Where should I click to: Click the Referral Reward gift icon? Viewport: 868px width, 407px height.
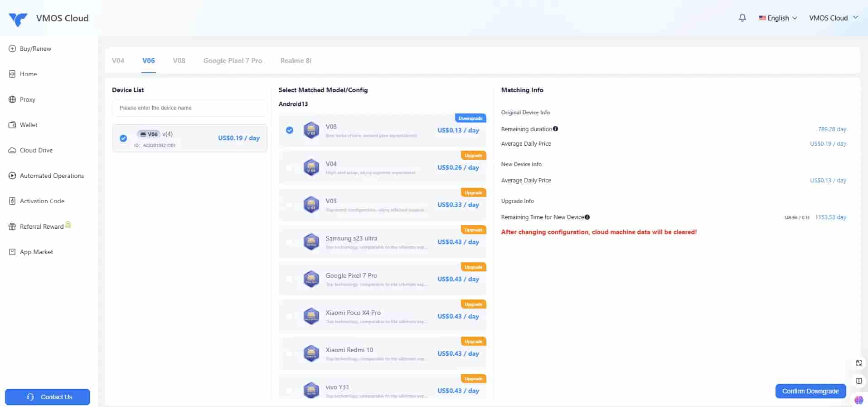12,226
